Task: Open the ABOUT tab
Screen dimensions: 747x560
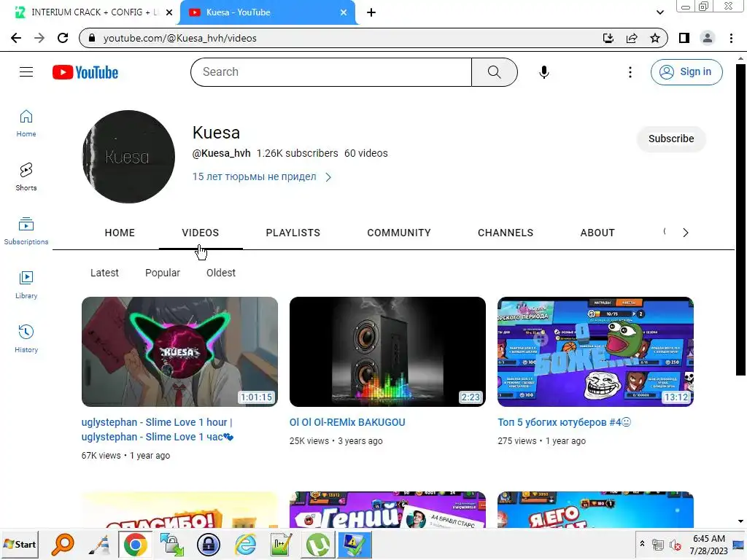Action: (597, 233)
